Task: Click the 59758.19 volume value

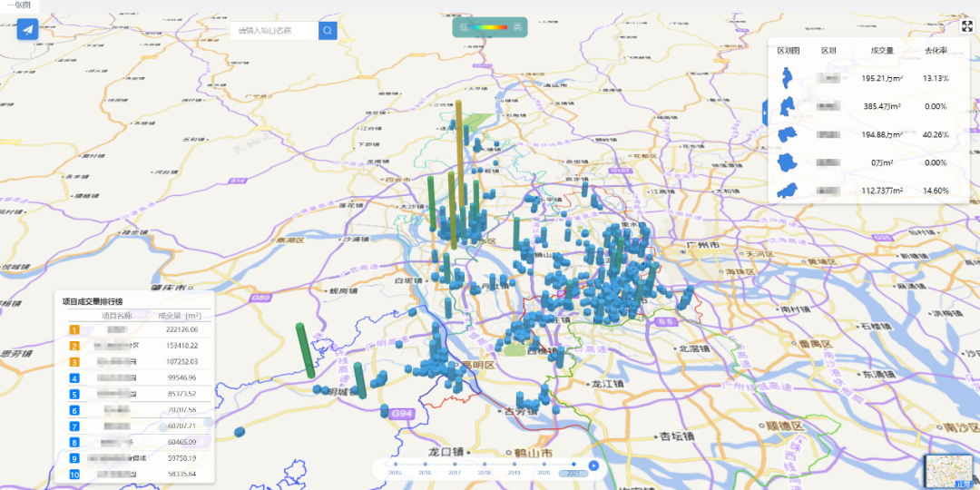Action: (x=181, y=459)
